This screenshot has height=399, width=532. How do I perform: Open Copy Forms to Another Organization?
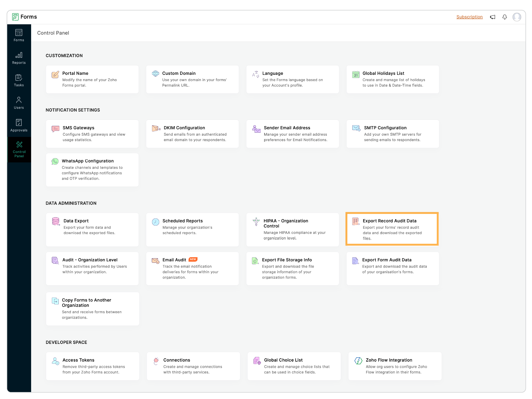[x=92, y=308]
